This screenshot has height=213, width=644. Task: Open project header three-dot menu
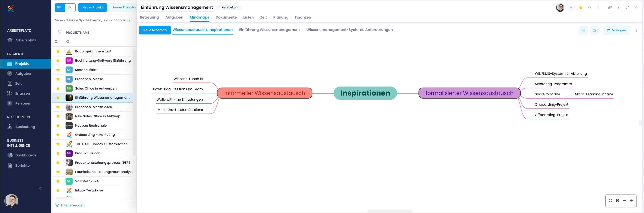(x=618, y=7)
